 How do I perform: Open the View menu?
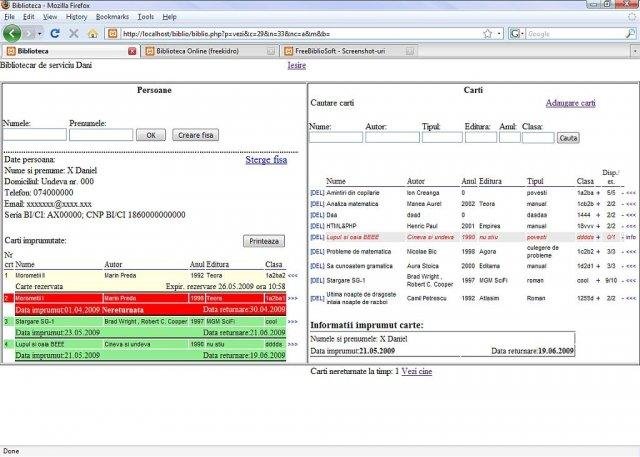pos(50,17)
